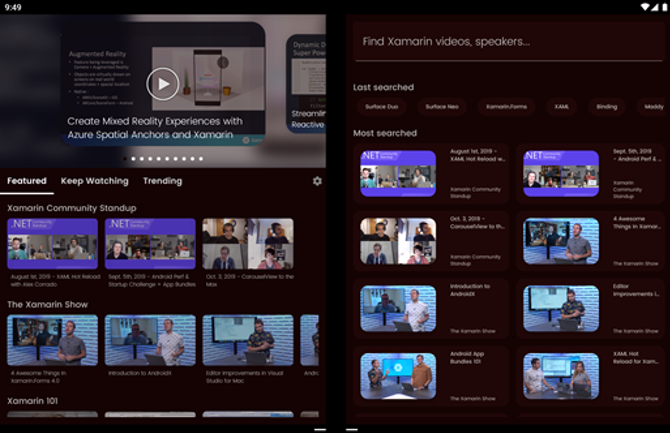
Task: Switch to the Keep Watching tab
Action: pos(94,181)
